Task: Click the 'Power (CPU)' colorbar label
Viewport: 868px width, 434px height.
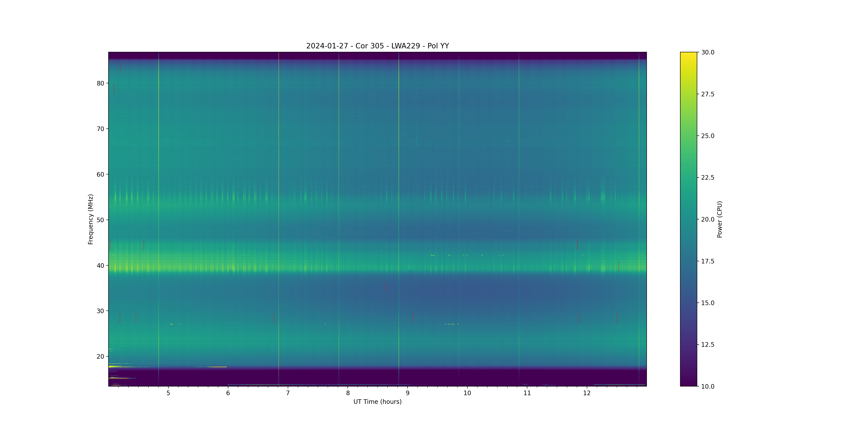Action: (x=719, y=219)
